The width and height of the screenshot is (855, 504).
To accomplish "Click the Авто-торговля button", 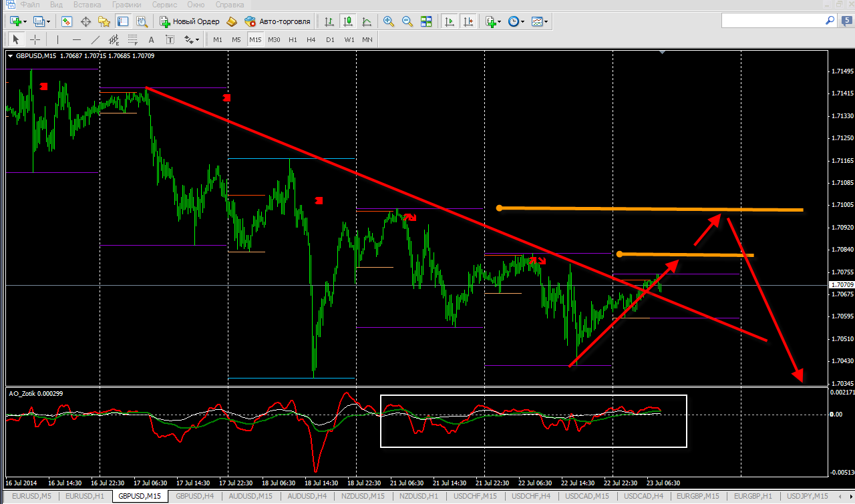I will click(278, 21).
